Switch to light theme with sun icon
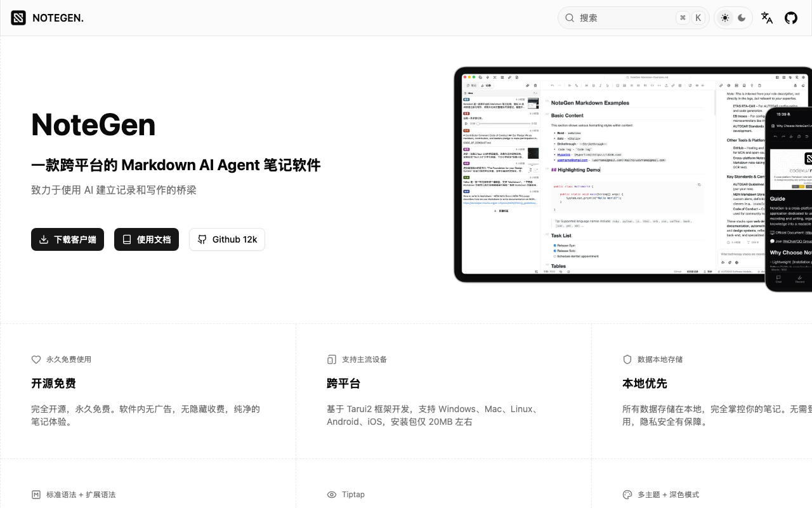This screenshot has height=508, width=812. 725,18
